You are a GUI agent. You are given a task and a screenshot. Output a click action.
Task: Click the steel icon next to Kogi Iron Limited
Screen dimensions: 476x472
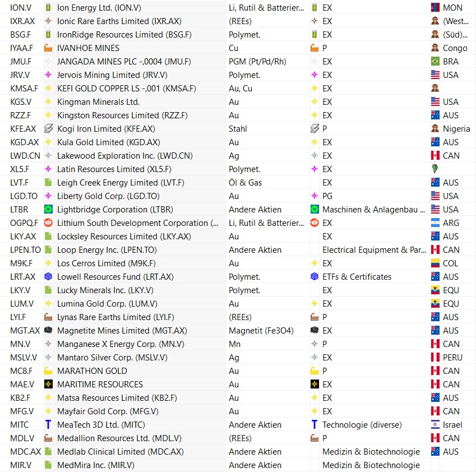[x=48, y=129]
